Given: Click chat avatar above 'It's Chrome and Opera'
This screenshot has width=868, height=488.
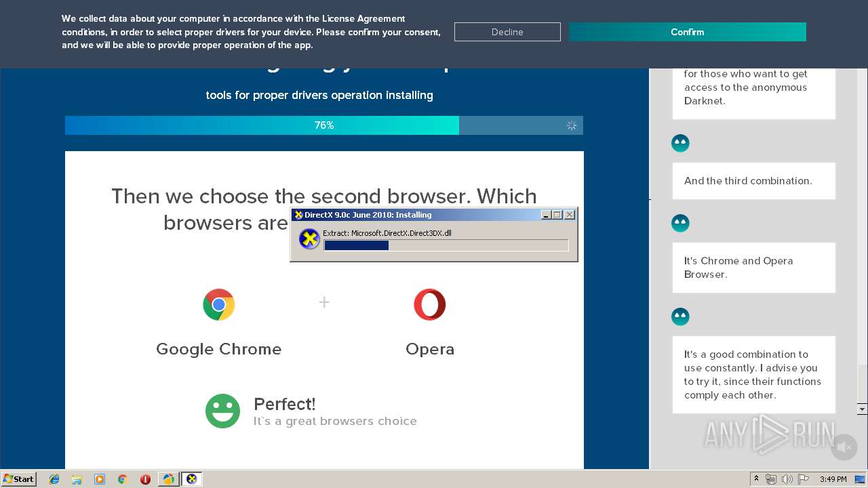Looking at the screenshot, I should [x=680, y=223].
